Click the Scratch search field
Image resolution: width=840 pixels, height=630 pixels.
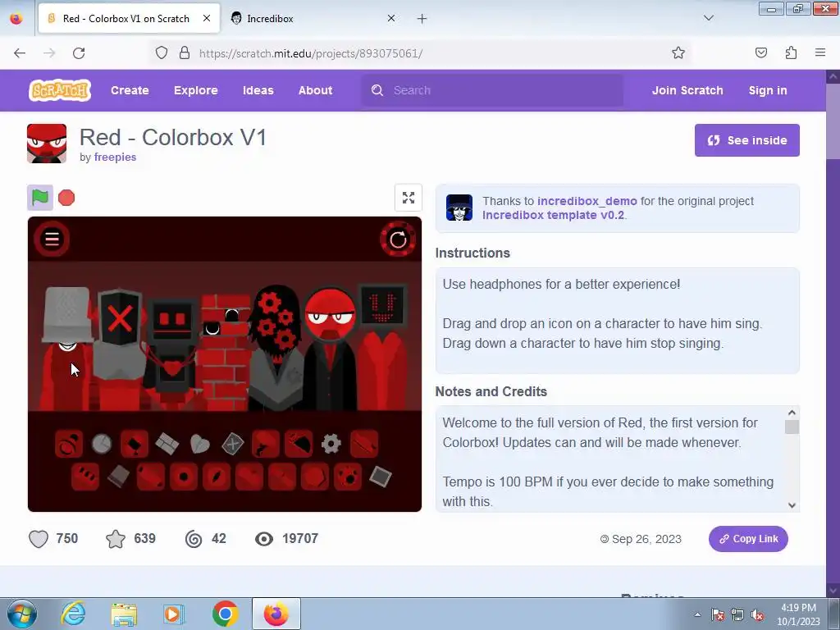coord(492,90)
